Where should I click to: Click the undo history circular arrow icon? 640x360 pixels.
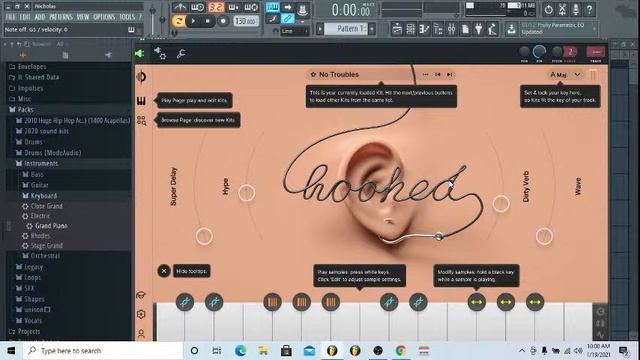pos(549,9)
